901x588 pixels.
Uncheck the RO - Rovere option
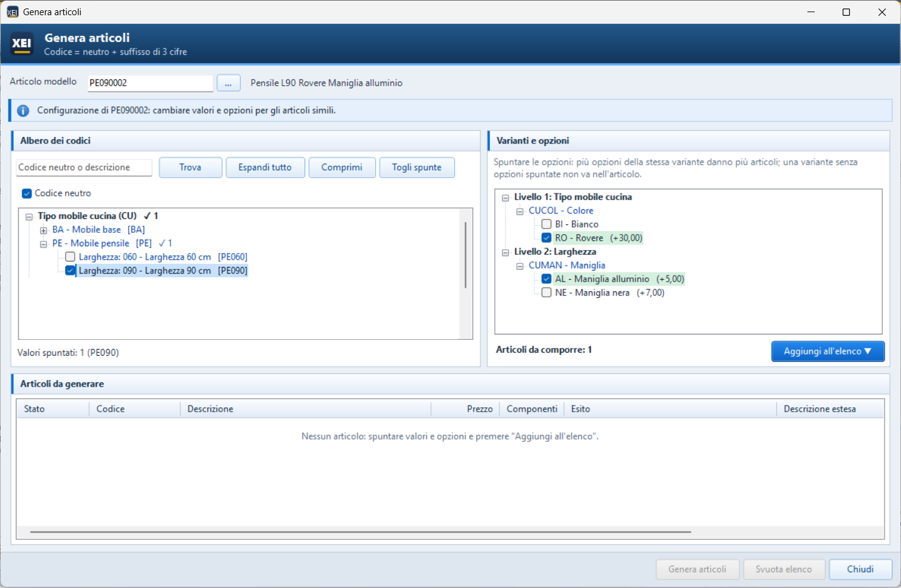547,238
